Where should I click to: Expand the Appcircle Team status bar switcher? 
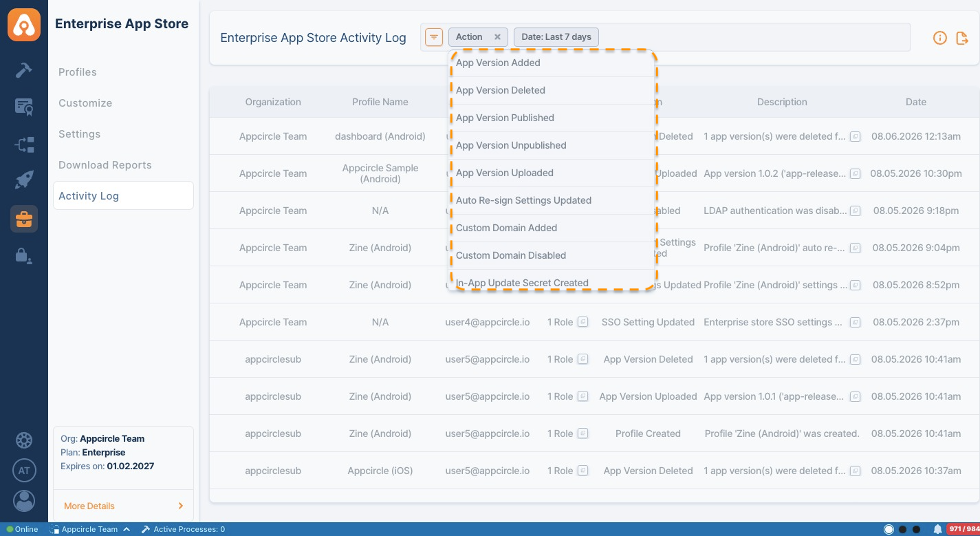tap(91, 529)
